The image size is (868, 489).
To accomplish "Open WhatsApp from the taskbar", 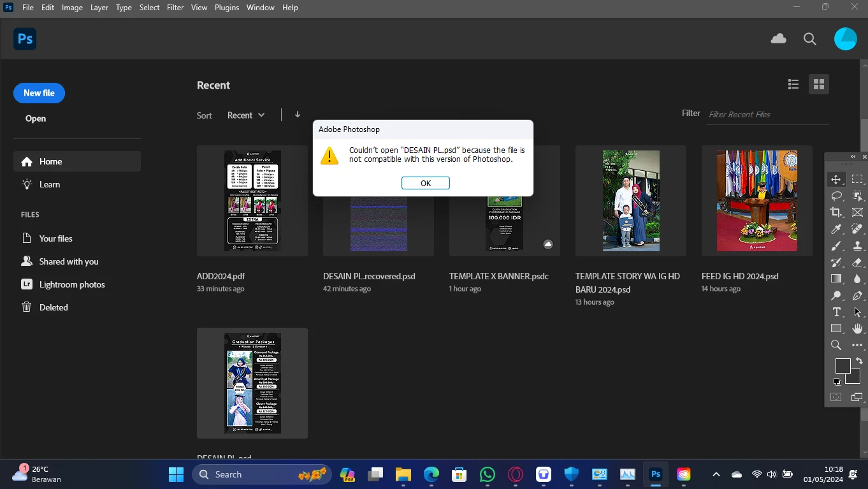I will click(x=488, y=474).
